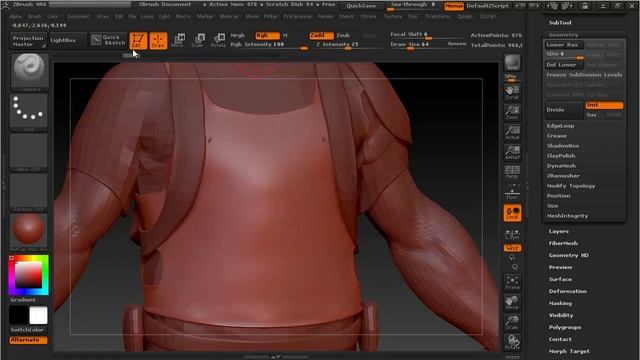Image resolution: width=640 pixels, height=360 pixels.
Task: Open the Dots stroke type selector
Action: [x=29, y=112]
